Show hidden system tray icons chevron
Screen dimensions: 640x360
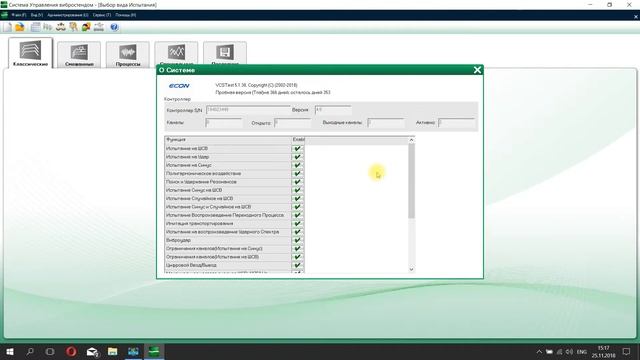(x=539, y=352)
